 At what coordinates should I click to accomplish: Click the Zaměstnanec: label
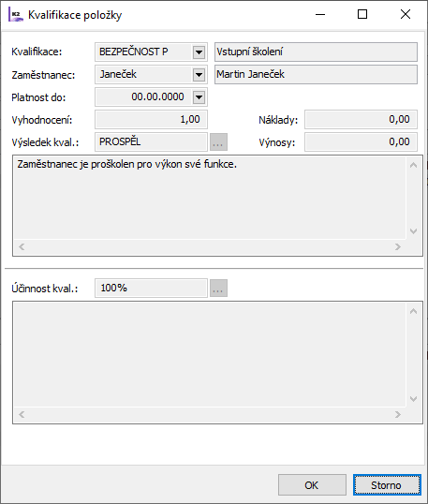point(43,75)
